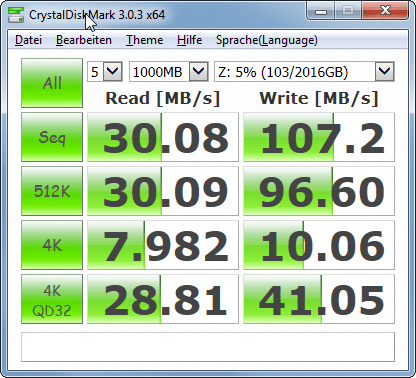Click the 512K write result 96.60
416x378 pixels.
[x=319, y=191]
